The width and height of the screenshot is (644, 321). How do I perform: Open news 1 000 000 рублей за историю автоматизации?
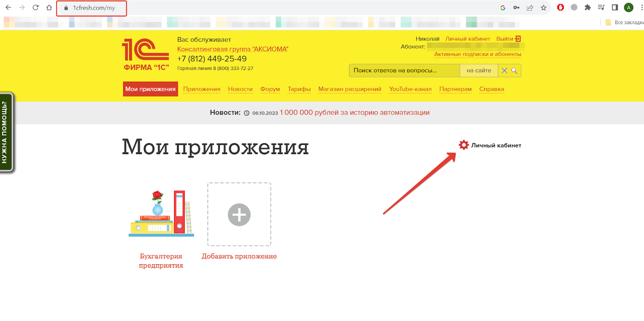click(x=355, y=113)
